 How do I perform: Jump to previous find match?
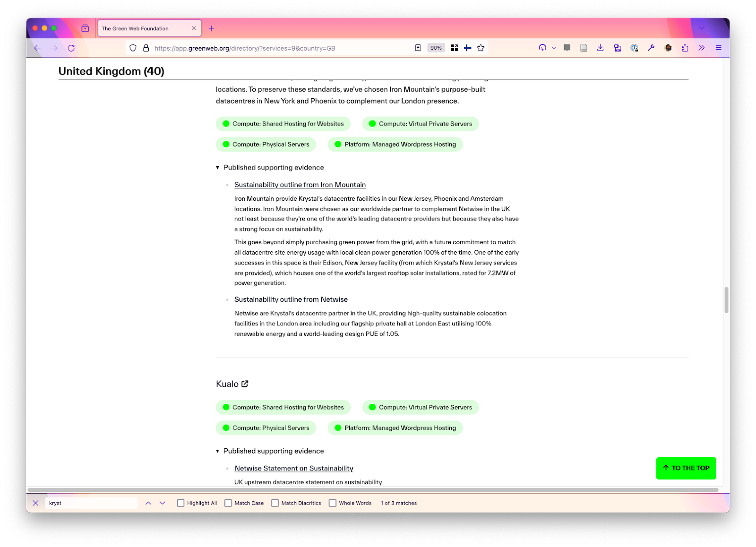pos(148,503)
